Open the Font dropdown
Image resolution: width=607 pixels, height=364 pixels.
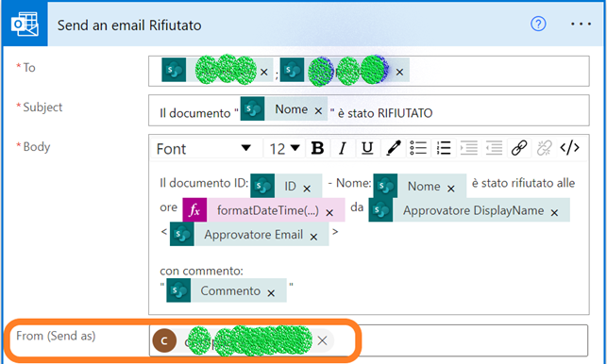pos(204,149)
